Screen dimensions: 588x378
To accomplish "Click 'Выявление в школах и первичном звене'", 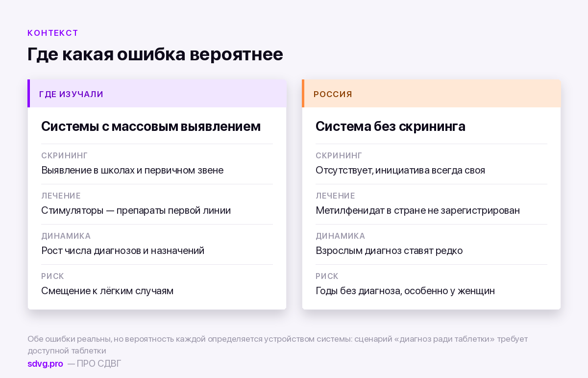I will [x=132, y=170].
